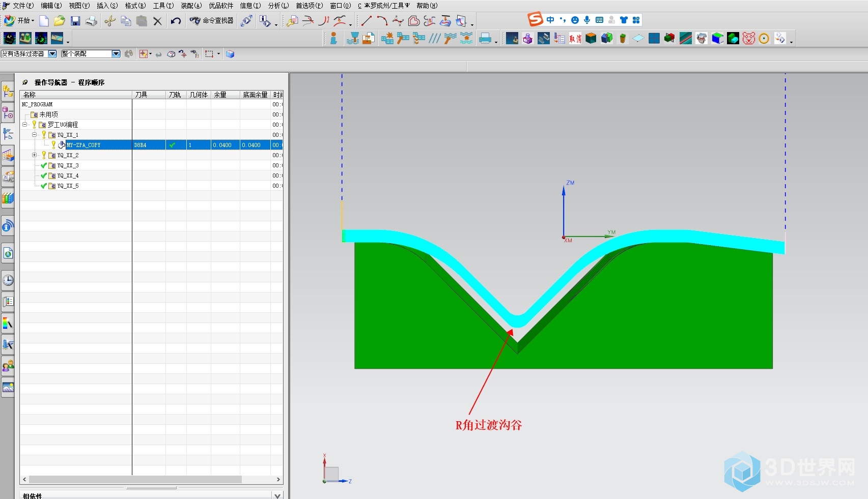Viewport: 868px width, 499px height.
Task: Click the Sogou input method logo
Action: tap(535, 20)
